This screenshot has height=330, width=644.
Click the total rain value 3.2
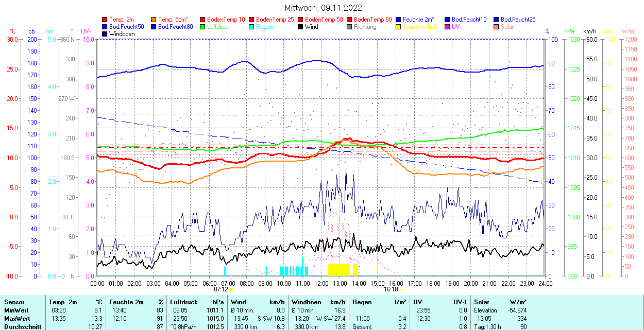(x=401, y=327)
